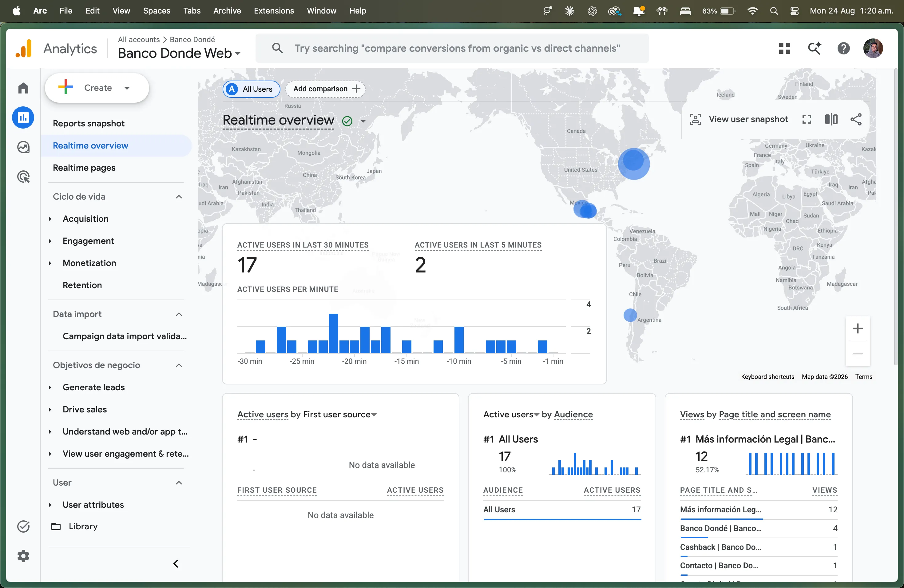Viewport: 904px width, 588px height.
Task: Collapse the Ciclo de vida section
Action: click(x=179, y=197)
